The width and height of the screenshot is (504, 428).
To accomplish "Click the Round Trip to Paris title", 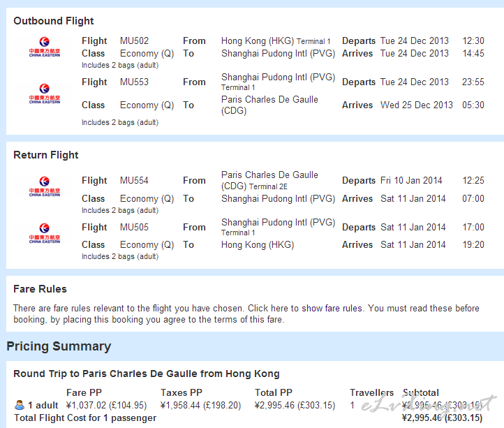I will (147, 374).
